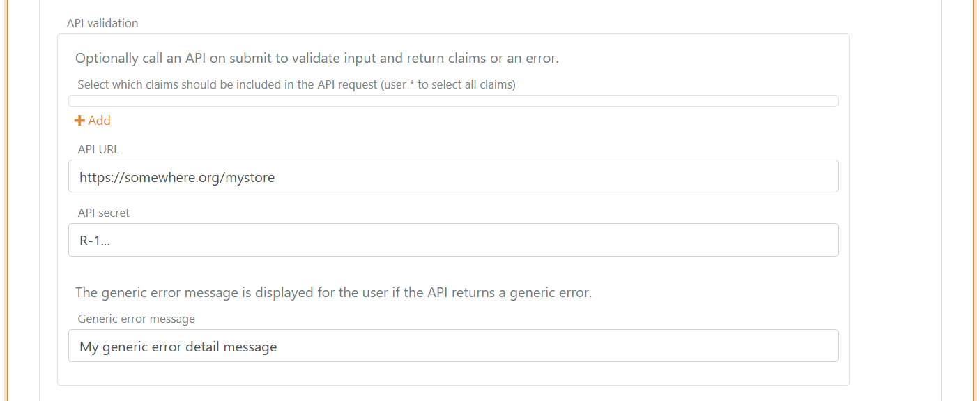Click the "Select which claims should be included" hint
The image size is (980, 401).
tap(296, 85)
